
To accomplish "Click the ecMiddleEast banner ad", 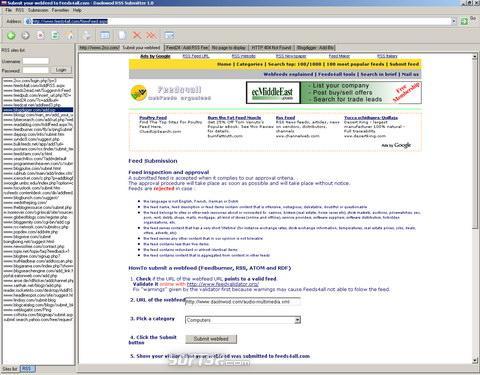I will (334, 92).
